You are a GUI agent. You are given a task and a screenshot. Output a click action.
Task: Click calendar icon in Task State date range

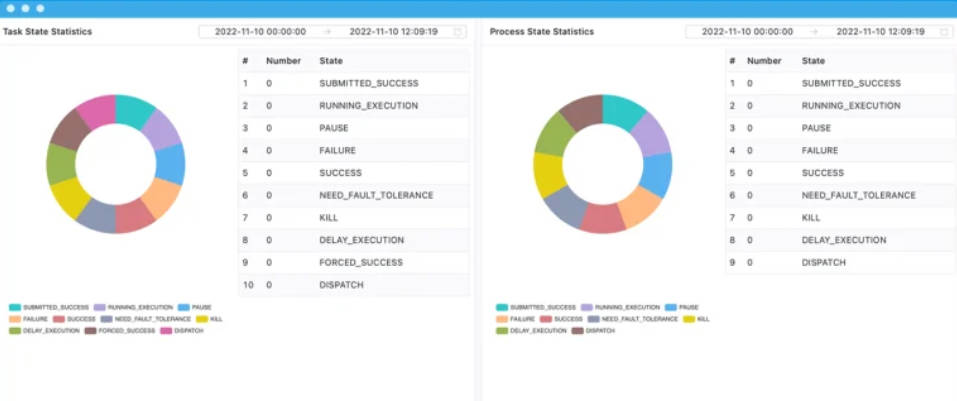click(x=458, y=32)
